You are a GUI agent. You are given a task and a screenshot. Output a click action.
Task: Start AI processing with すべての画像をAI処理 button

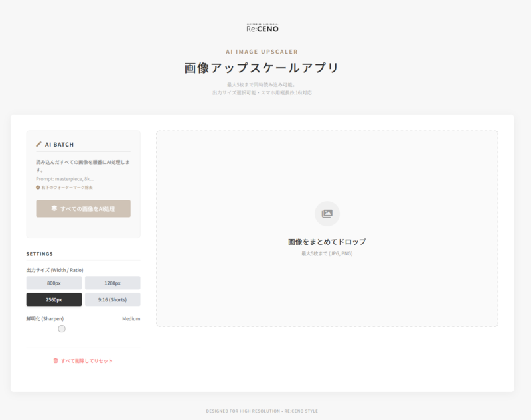point(84,208)
